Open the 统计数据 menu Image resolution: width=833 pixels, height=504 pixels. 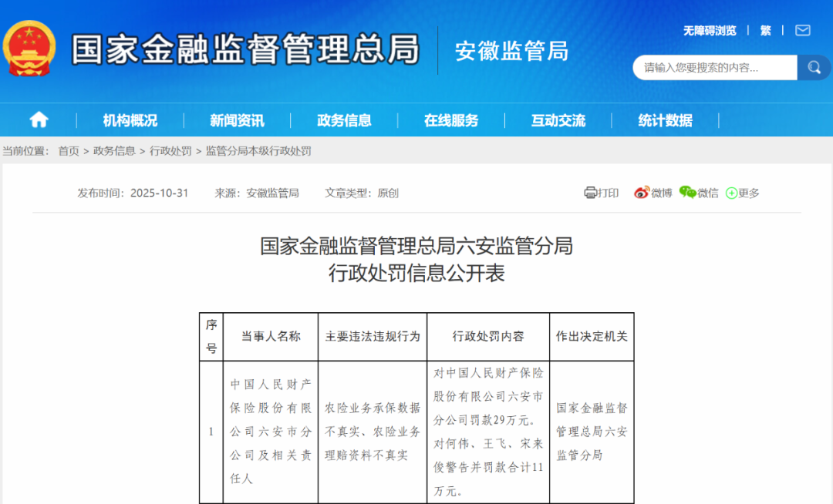pyautogui.click(x=665, y=120)
